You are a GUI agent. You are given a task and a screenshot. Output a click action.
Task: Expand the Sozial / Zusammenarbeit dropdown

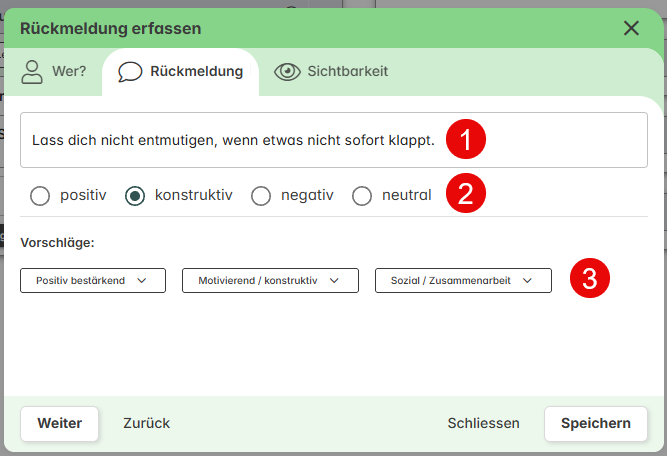(x=463, y=280)
